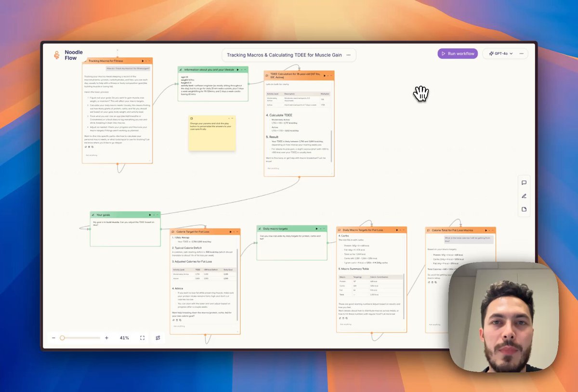Screen dimensions: 578x392
Task: Open canvas layout settings icon beside fit-to-screen
Action: pos(158,338)
